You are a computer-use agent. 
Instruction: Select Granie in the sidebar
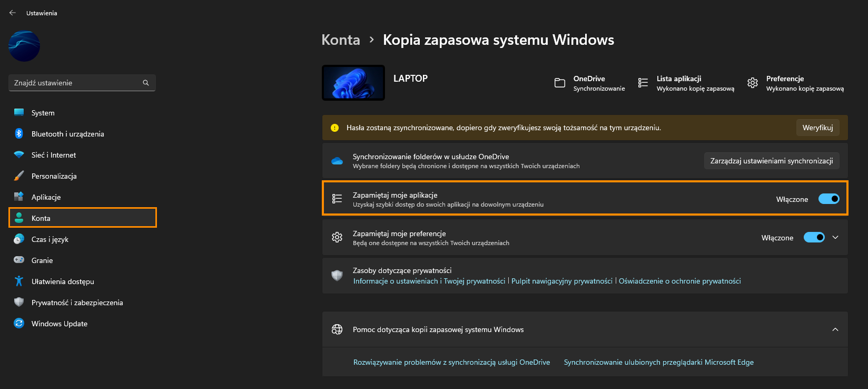click(x=83, y=260)
